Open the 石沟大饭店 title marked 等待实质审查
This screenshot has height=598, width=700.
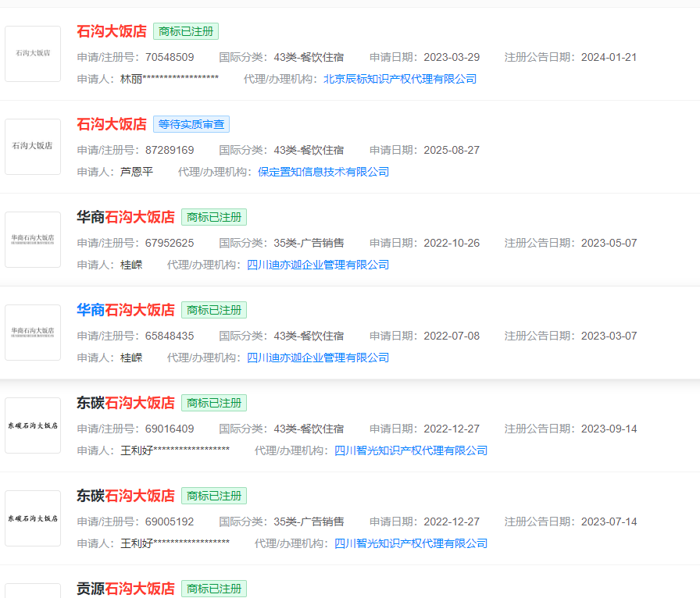tap(112, 124)
